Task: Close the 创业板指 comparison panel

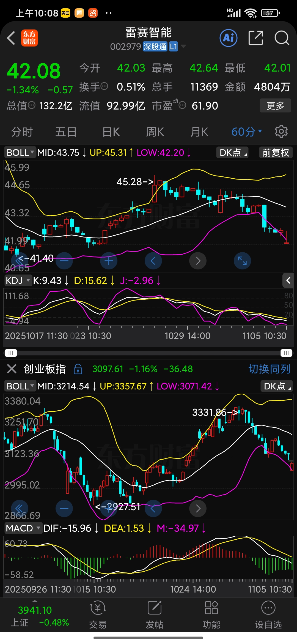Action: [12, 369]
